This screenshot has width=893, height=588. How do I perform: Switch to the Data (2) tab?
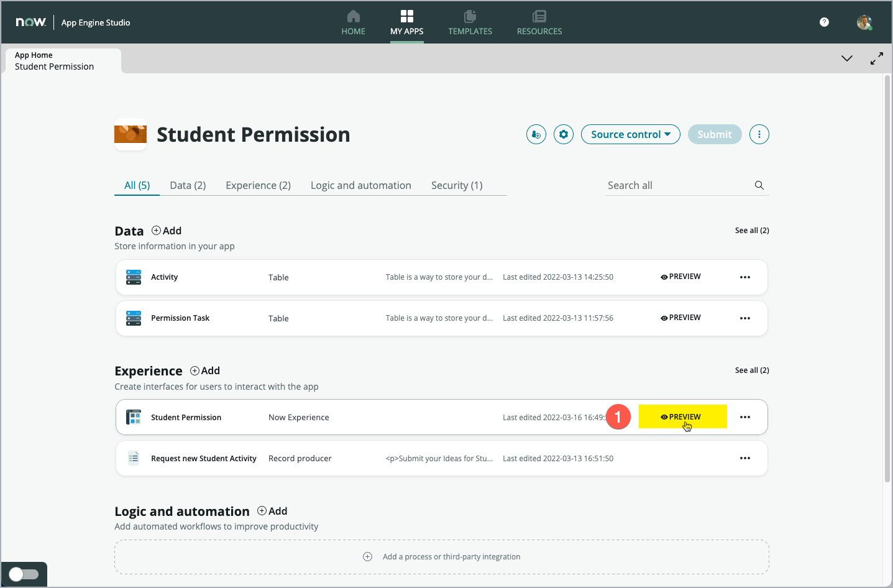click(x=188, y=185)
